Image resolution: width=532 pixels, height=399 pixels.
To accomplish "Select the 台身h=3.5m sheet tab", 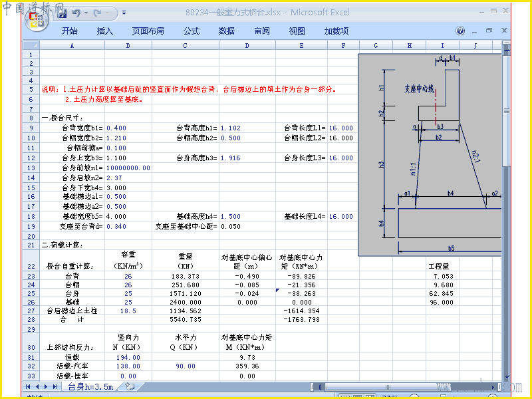I will click(90, 386).
